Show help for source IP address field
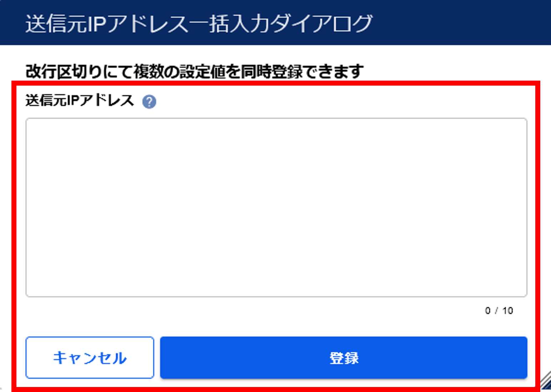This screenshot has height=392, width=551. [149, 102]
